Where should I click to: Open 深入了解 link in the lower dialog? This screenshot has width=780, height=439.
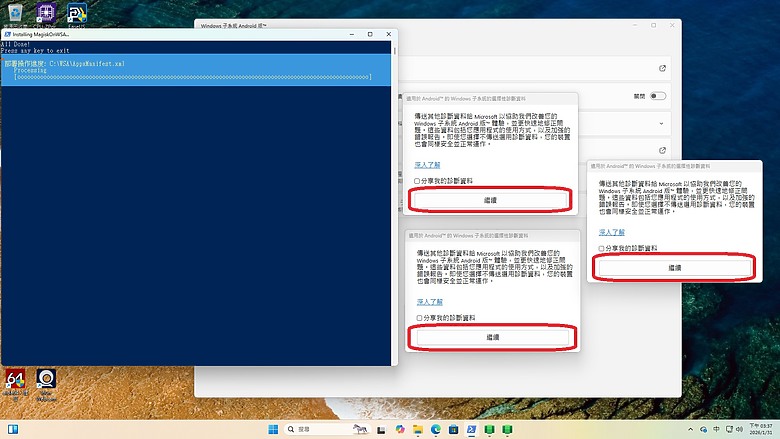point(429,302)
